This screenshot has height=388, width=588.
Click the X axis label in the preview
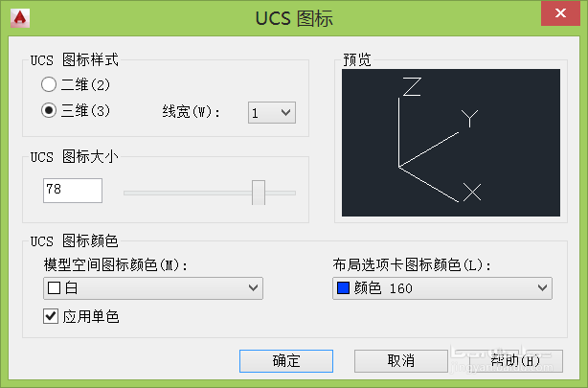[x=471, y=194]
